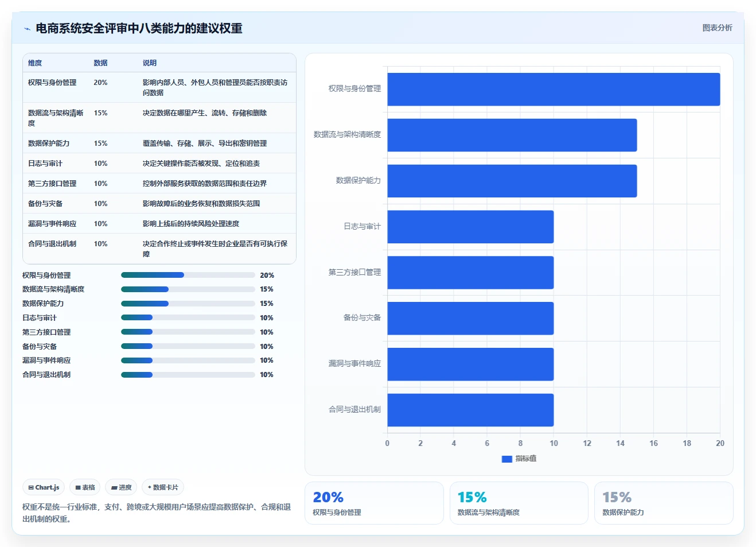This screenshot has height=547, width=756.
Task: Click the 图表分析 label in header
Action: click(x=717, y=28)
